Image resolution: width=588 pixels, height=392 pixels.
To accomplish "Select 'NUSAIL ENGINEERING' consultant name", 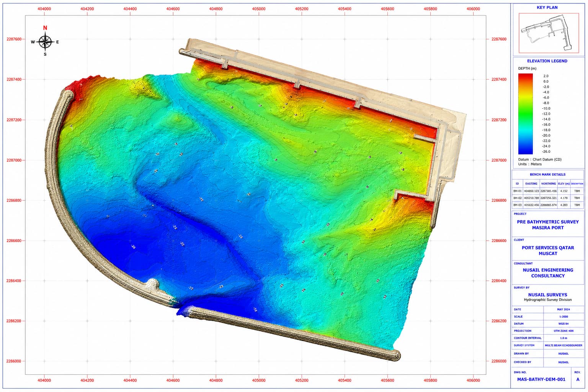I will [548, 270].
